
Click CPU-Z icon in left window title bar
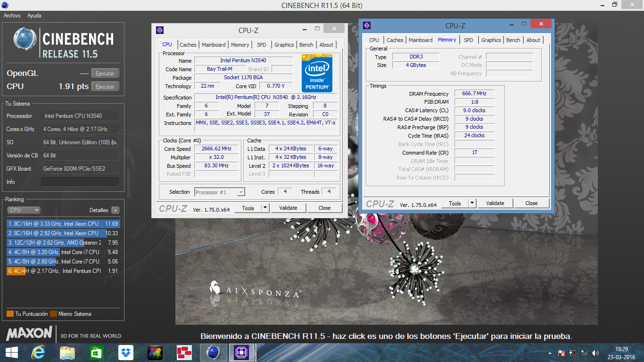[160, 30]
